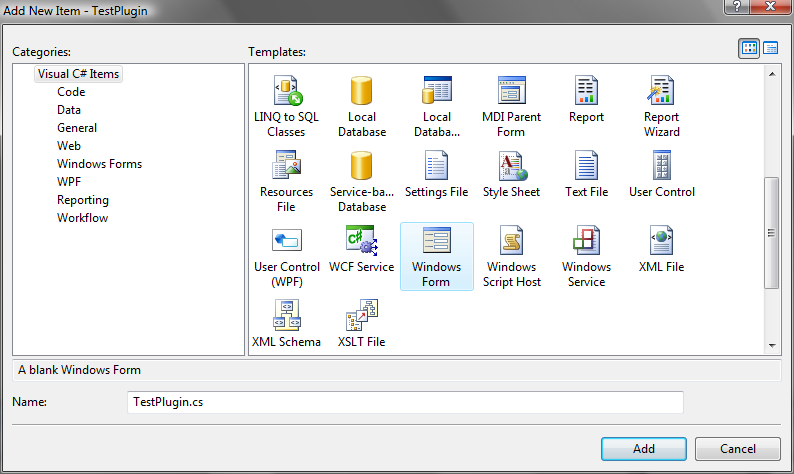Select the WCF Service template
794x474 pixels.
[x=362, y=249]
